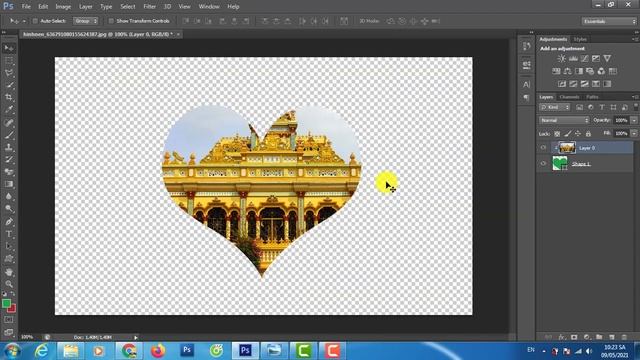Viewport: 640px width, 360px height.
Task: Select the Gradient tool
Action: 9,184
